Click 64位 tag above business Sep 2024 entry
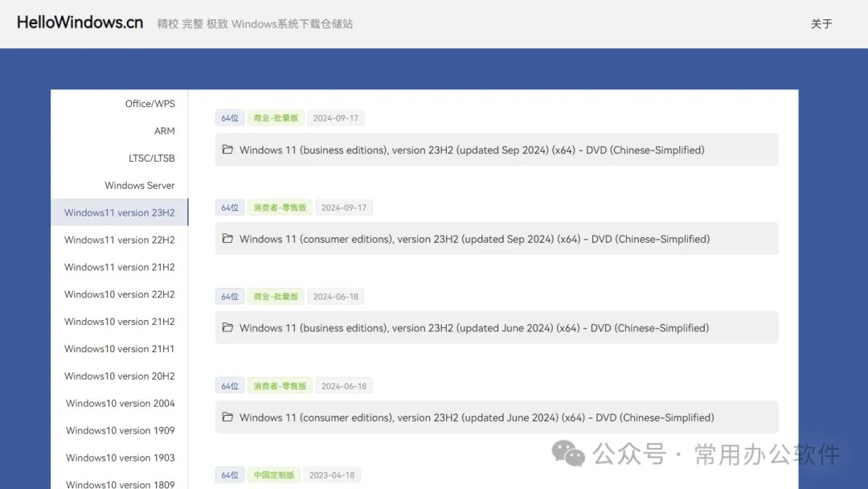The width and height of the screenshot is (868, 489). tap(230, 118)
